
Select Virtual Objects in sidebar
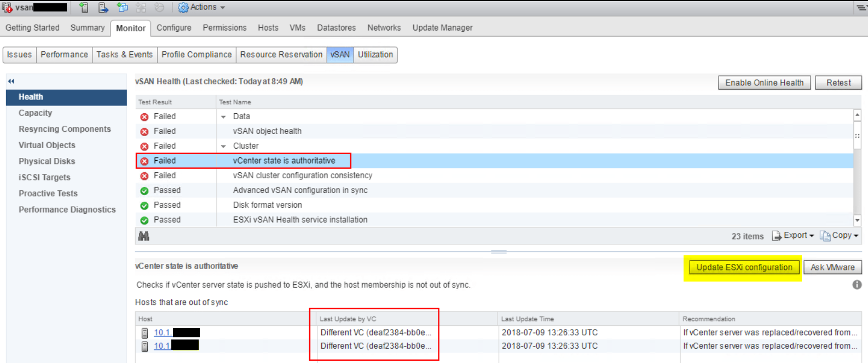pyautogui.click(x=47, y=145)
